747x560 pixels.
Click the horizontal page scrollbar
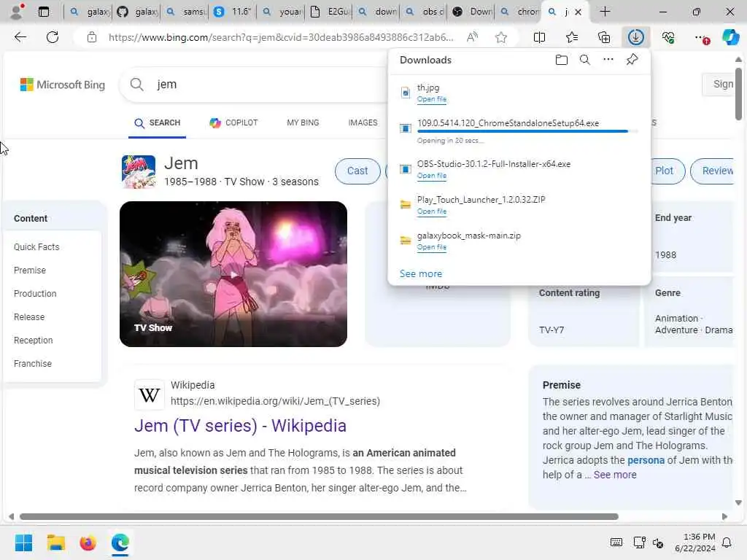pos(319,517)
